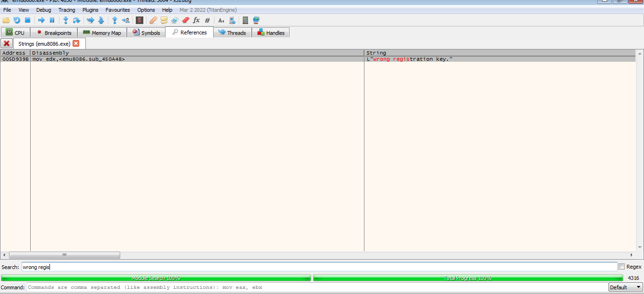Click the Open file folder icon
The width and height of the screenshot is (644, 294).
[x=6, y=20]
